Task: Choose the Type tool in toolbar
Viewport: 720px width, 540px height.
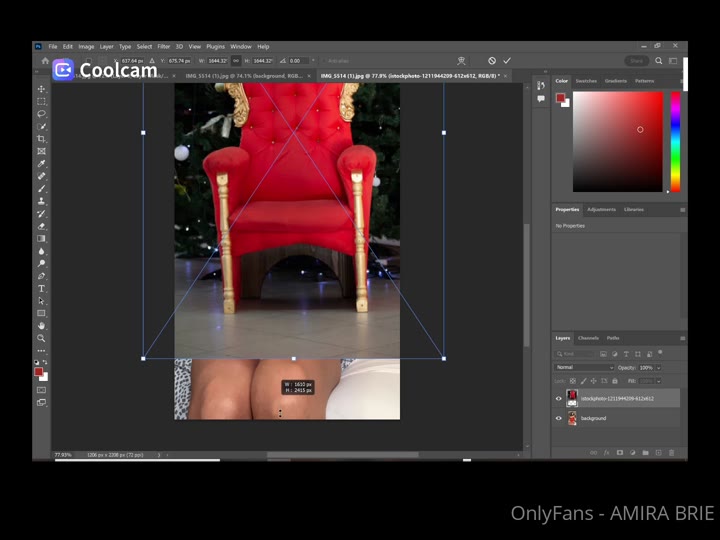Action: point(41,288)
